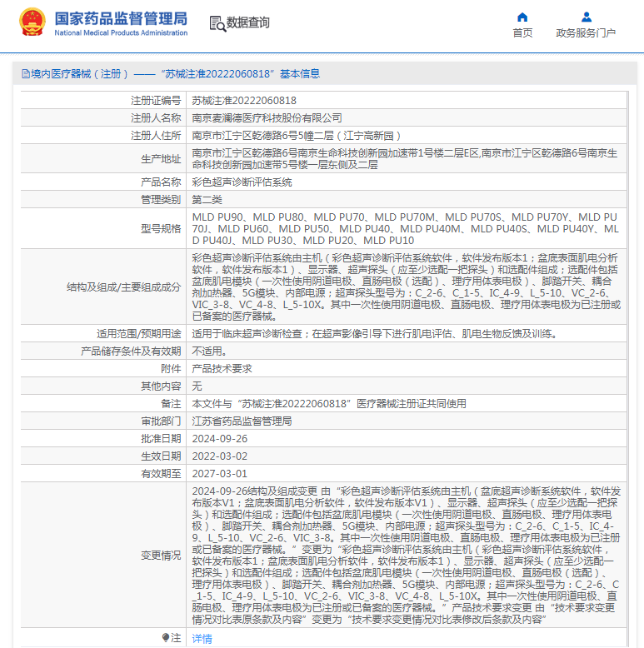The width and height of the screenshot is (644, 648).
Task: Select intended use text 适用于临床超声诊断检查
Action: pos(247,333)
